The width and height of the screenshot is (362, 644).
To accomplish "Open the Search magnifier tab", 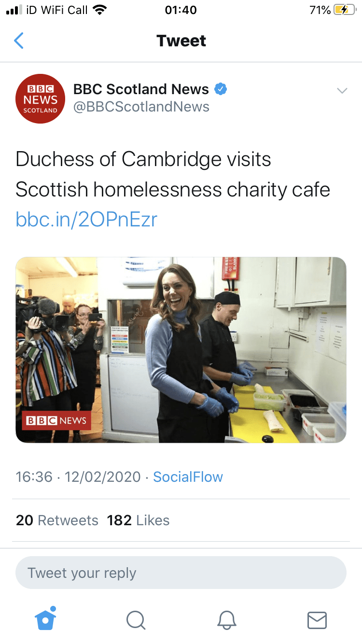I will (x=136, y=620).
